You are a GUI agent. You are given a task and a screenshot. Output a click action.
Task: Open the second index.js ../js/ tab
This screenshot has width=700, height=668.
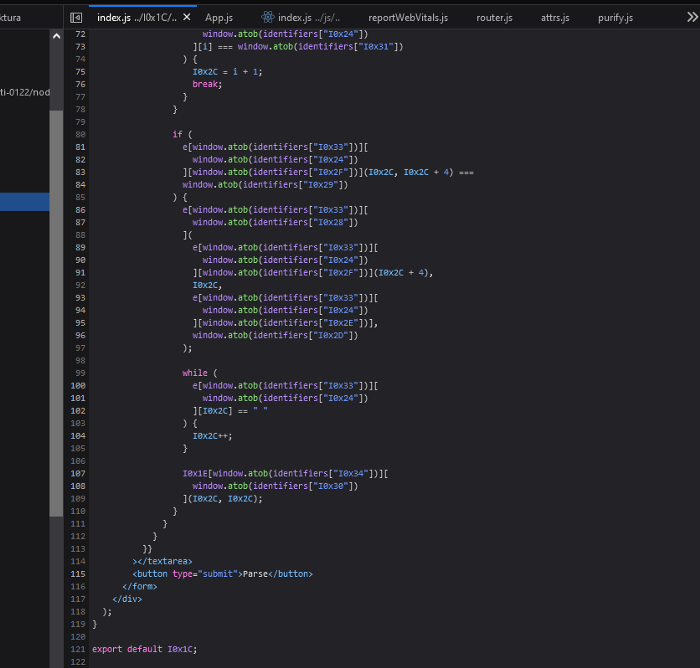tap(309, 18)
